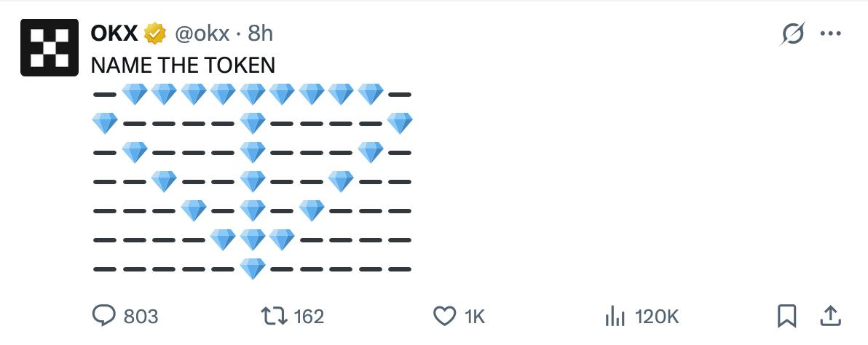Open the view analytics bar icon
Viewport: 868px width, 345px height.
point(615,317)
